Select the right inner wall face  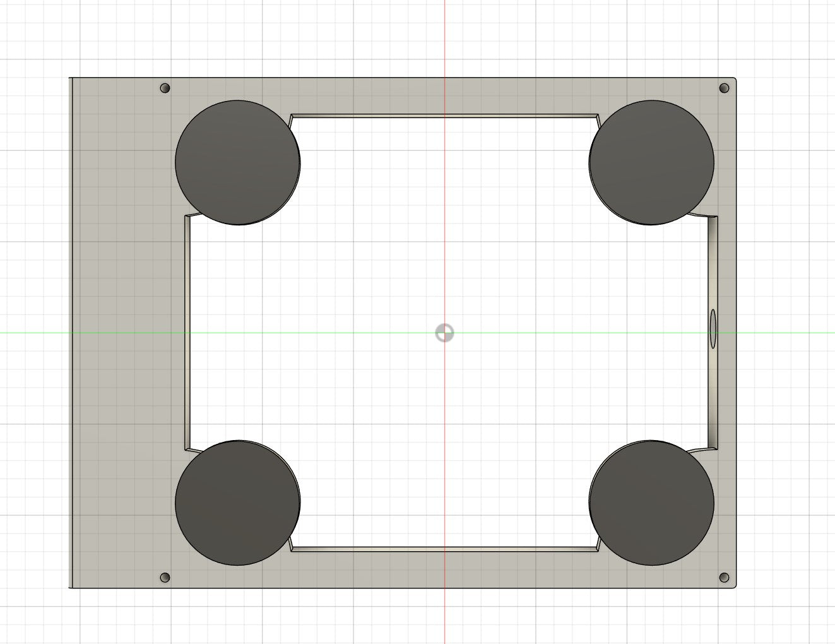click(x=713, y=391)
